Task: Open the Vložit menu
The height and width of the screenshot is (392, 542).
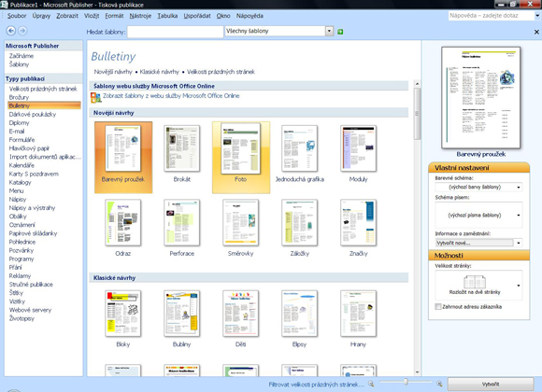Action: 92,16
